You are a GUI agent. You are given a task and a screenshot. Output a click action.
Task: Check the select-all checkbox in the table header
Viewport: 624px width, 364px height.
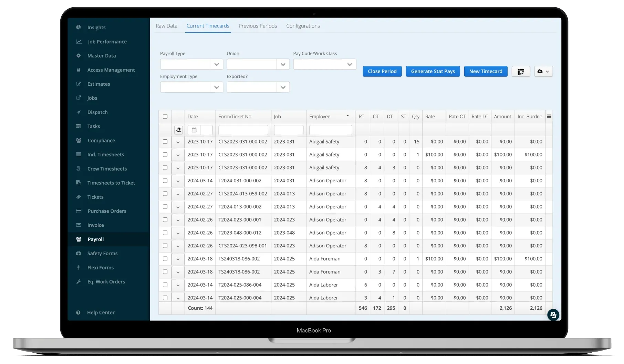[x=165, y=116]
